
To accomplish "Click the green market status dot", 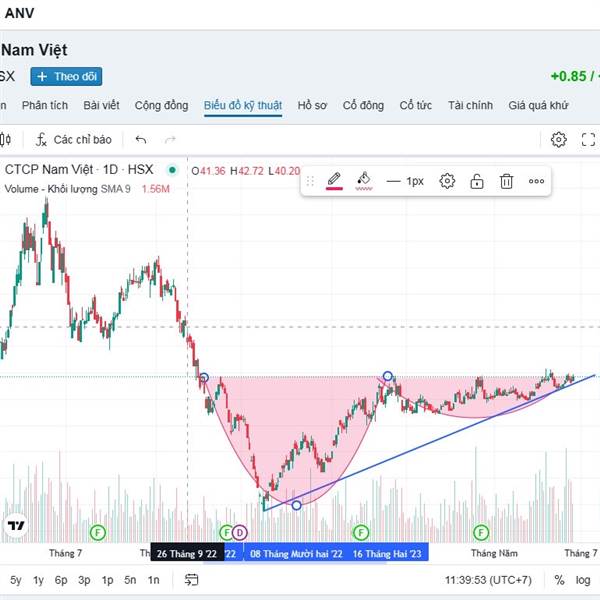I will tap(173, 170).
